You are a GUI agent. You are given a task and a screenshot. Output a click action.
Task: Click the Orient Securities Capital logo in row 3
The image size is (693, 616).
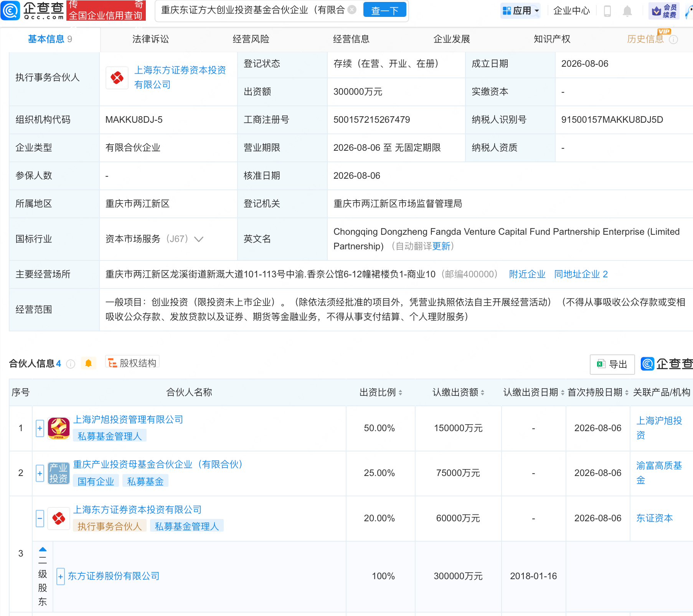point(59,518)
